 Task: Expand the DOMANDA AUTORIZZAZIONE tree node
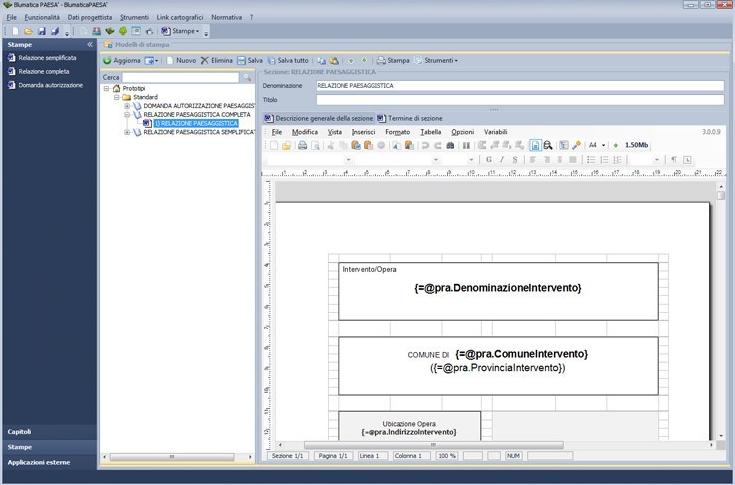(127, 106)
